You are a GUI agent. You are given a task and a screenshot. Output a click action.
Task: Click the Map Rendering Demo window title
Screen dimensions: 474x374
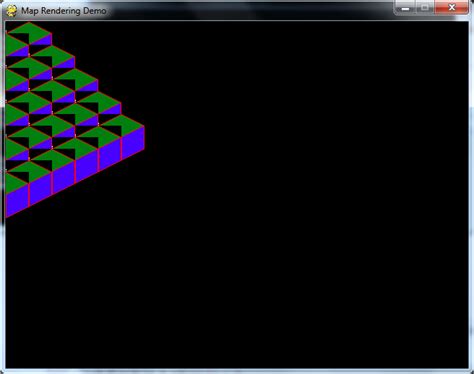pyautogui.click(x=64, y=11)
